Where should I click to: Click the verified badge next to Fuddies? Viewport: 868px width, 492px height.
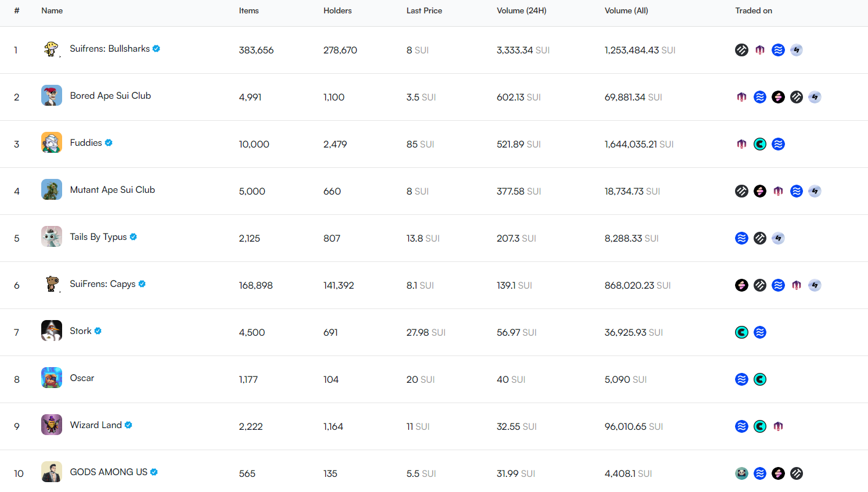pyautogui.click(x=109, y=143)
